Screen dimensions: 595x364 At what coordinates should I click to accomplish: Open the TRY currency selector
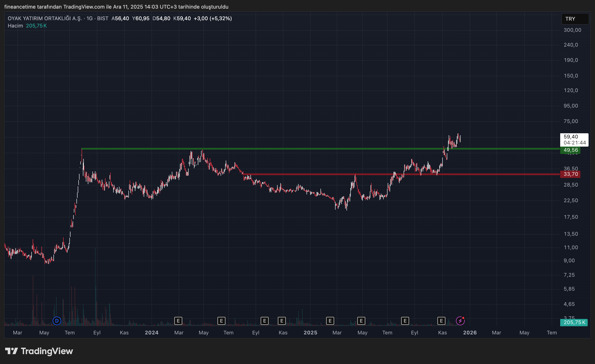click(x=575, y=19)
